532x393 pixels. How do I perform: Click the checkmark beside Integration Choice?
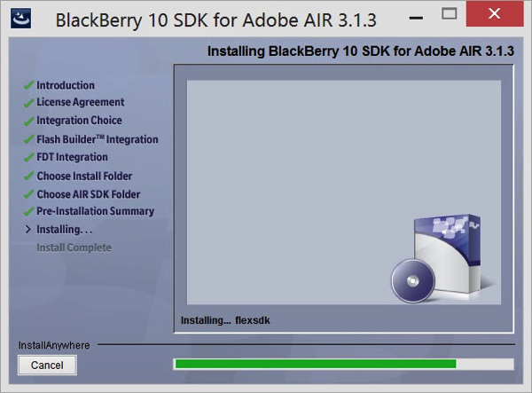(29, 121)
